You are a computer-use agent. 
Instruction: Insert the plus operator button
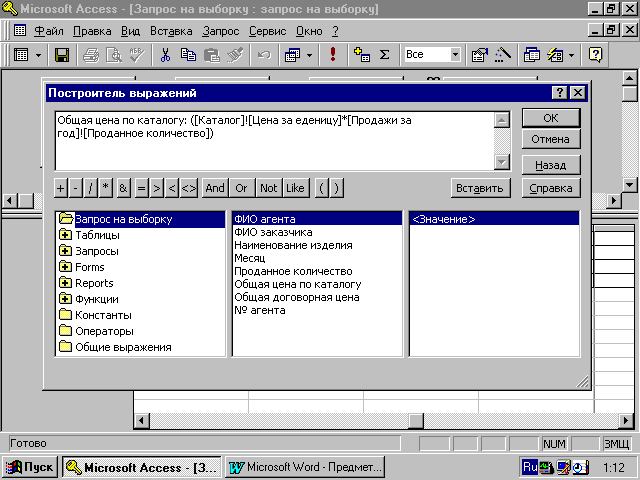(60, 188)
